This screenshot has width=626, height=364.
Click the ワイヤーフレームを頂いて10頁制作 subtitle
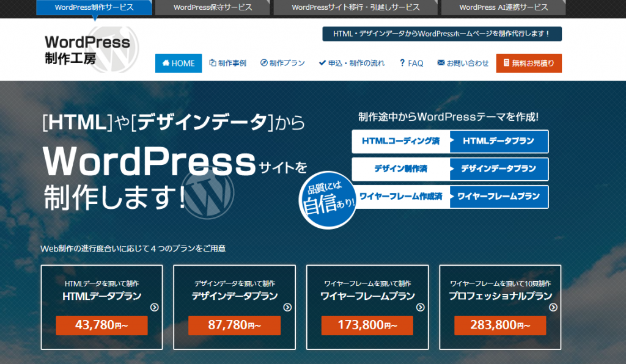[x=500, y=283]
